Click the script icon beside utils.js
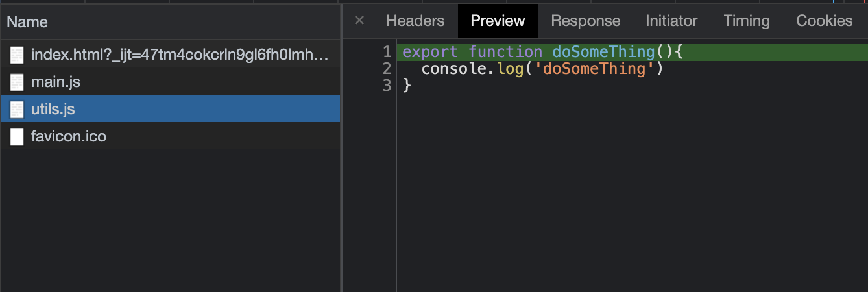This screenshot has height=292, width=868. 16,110
